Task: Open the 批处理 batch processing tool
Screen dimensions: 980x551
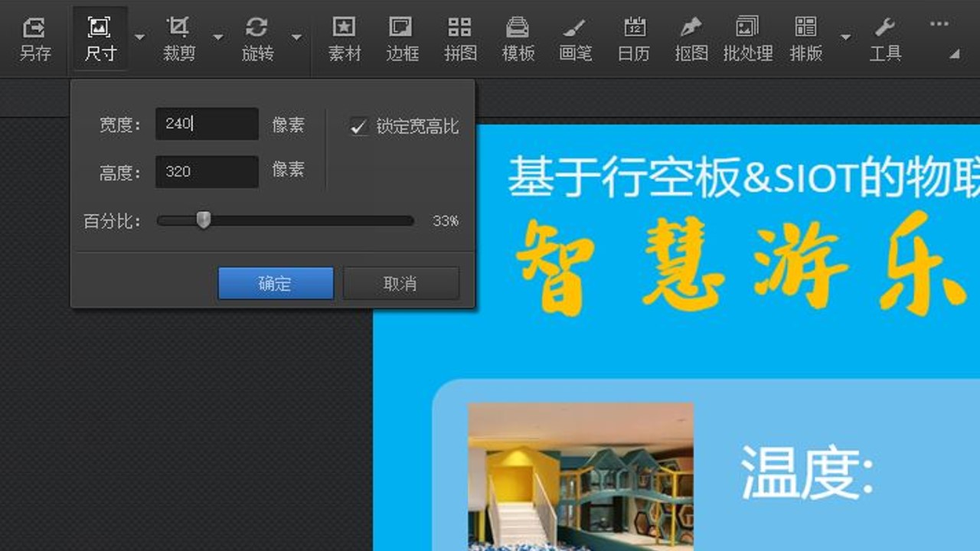Action: 748,38
